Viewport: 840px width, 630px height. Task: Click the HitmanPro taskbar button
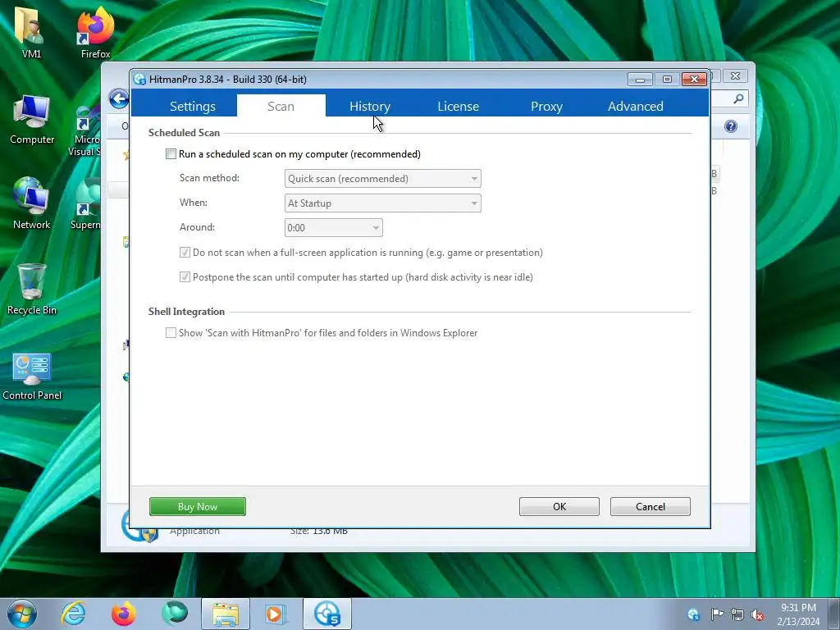click(326, 614)
